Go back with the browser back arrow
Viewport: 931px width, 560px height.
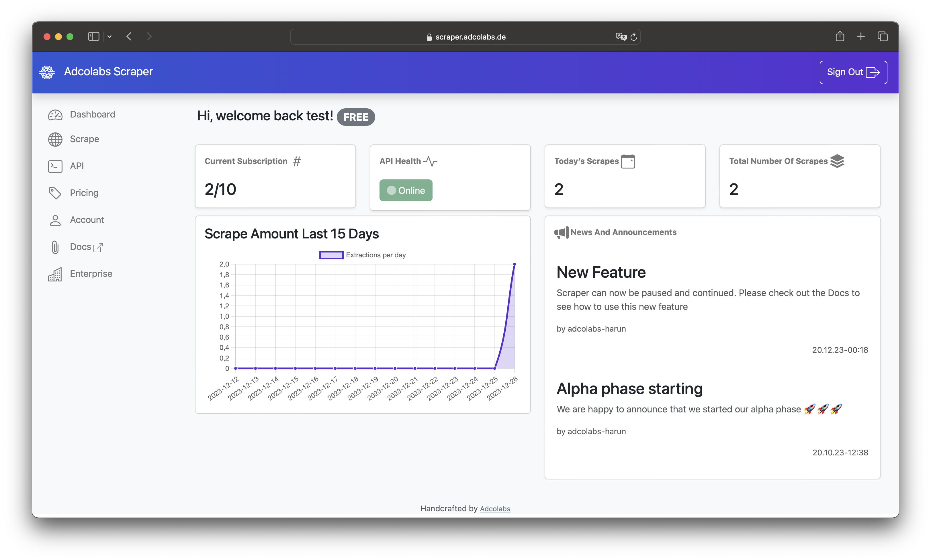(x=129, y=37)
